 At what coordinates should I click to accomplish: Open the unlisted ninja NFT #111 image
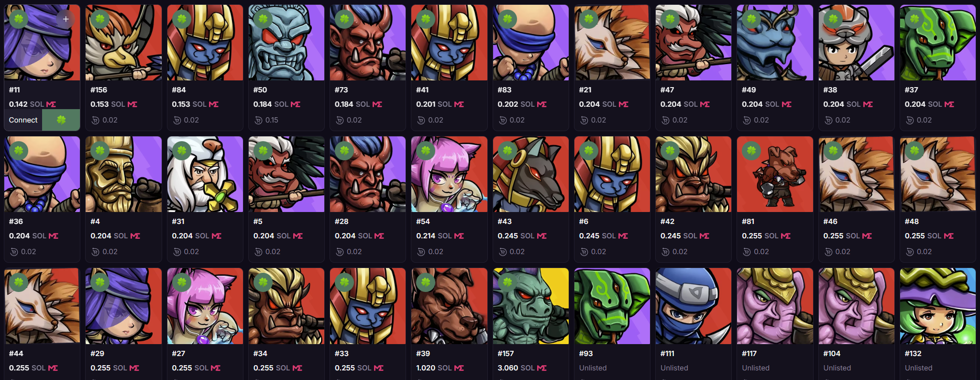click(694, 306)
